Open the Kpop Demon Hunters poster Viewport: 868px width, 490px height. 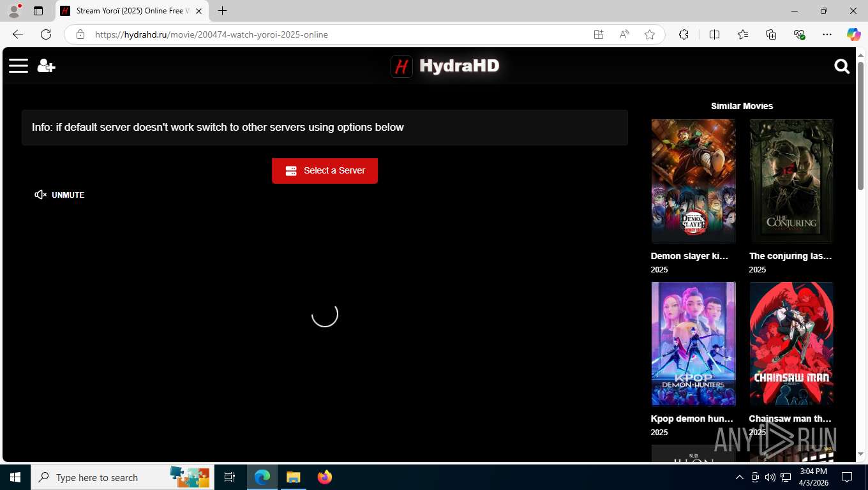[693, 344]
